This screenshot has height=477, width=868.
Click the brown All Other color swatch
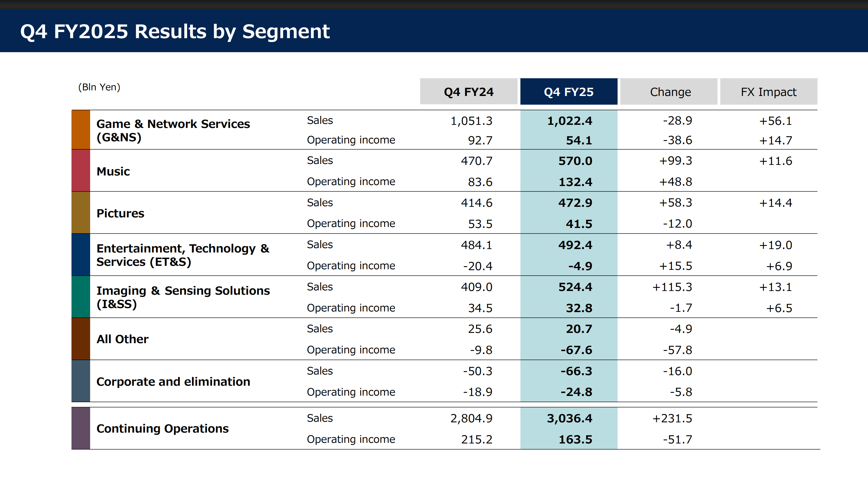coord(81,339)
